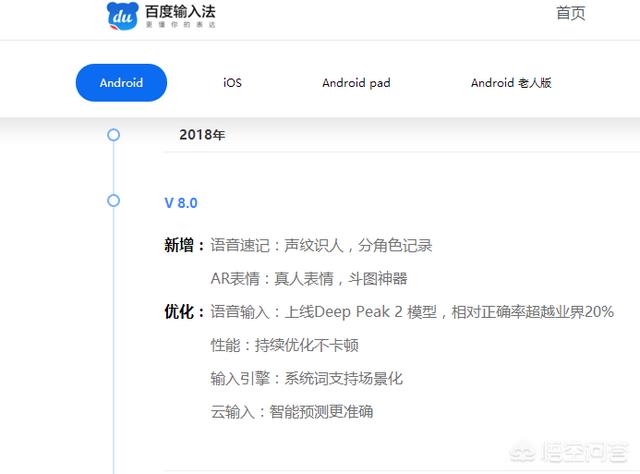Switch to the iOS tab

tap(232, 83)
